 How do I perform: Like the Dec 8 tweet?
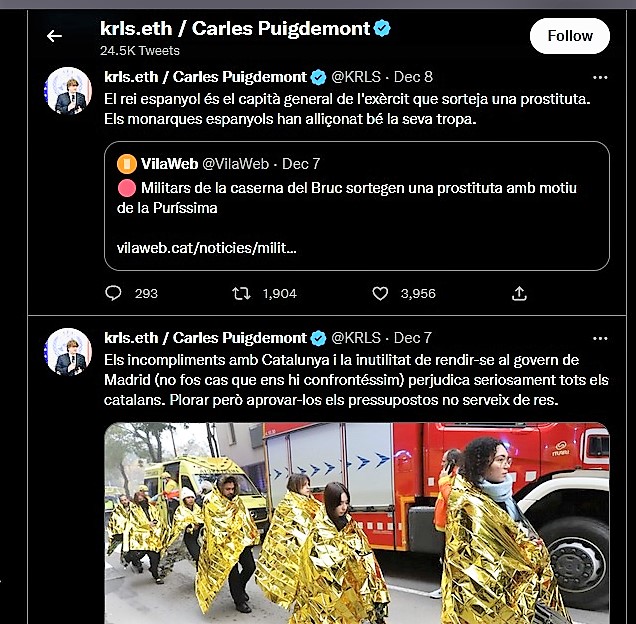[380, 293]
